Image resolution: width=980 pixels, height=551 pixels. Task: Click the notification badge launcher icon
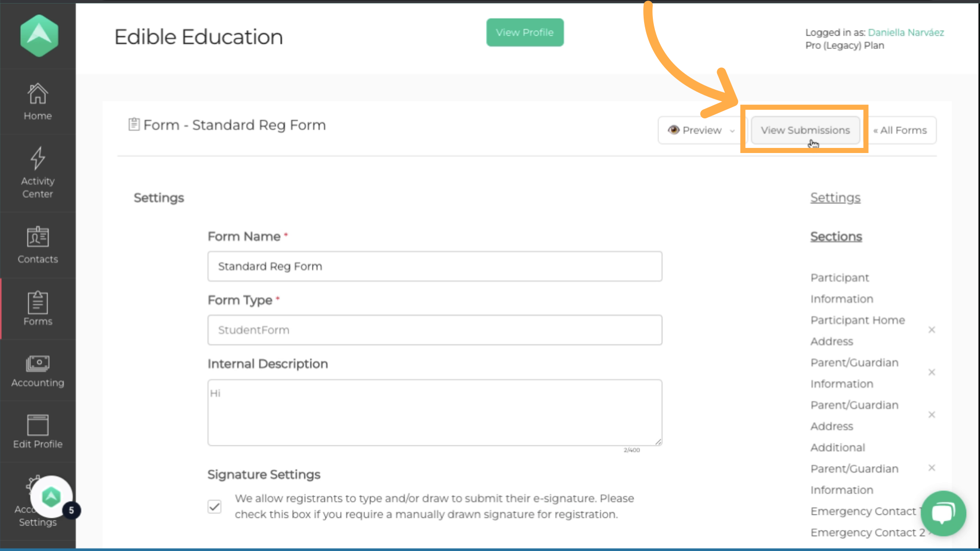[x=52, y=496]
